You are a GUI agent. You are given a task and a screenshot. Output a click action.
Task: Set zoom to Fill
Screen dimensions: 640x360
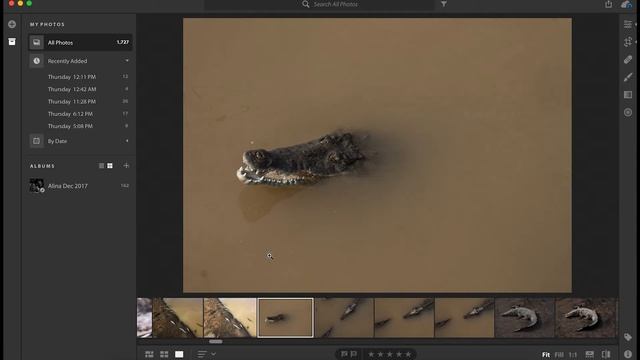click(x=559, y=355)
